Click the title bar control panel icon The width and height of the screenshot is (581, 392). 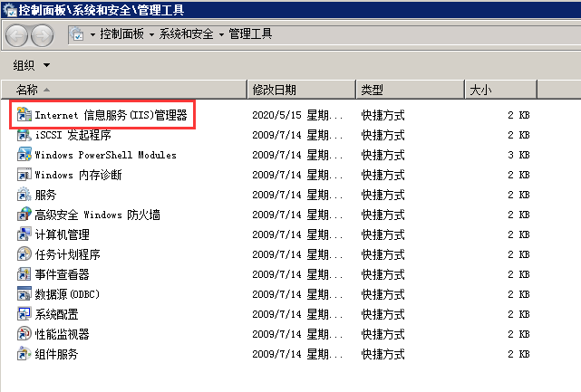tap(10, 10)
